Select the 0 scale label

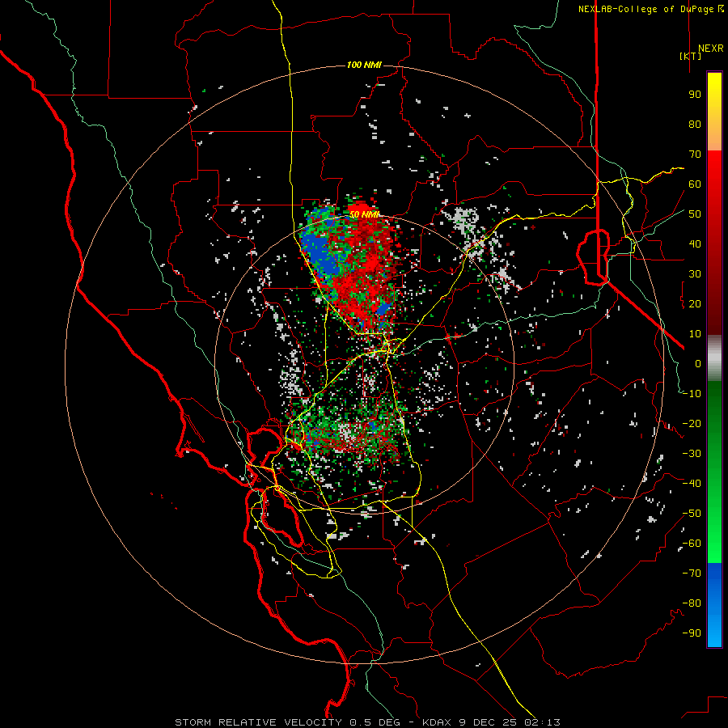(x=698, y=364)
